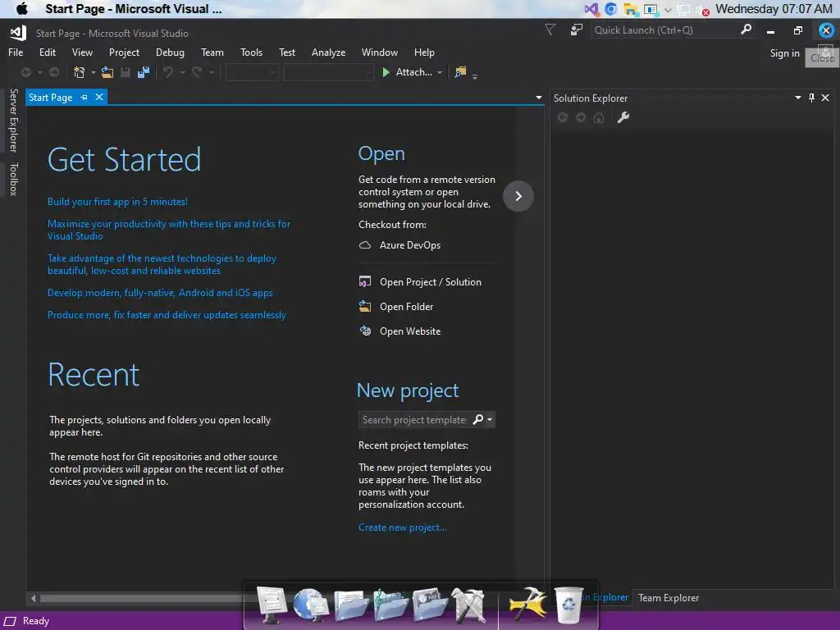Screen dimensions: 840x630
Task: Open the document tab list dropdown
Action: click(x=538, y=98)
